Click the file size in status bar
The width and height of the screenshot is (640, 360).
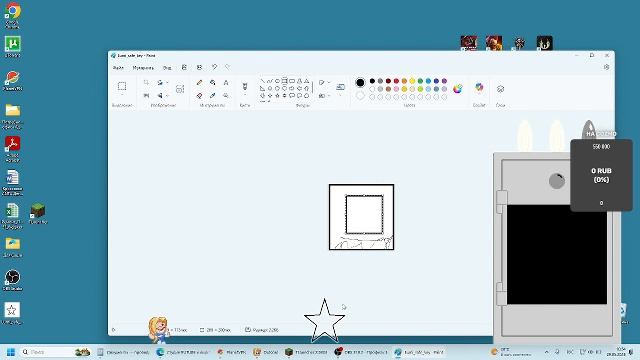[x=262, y=330]
